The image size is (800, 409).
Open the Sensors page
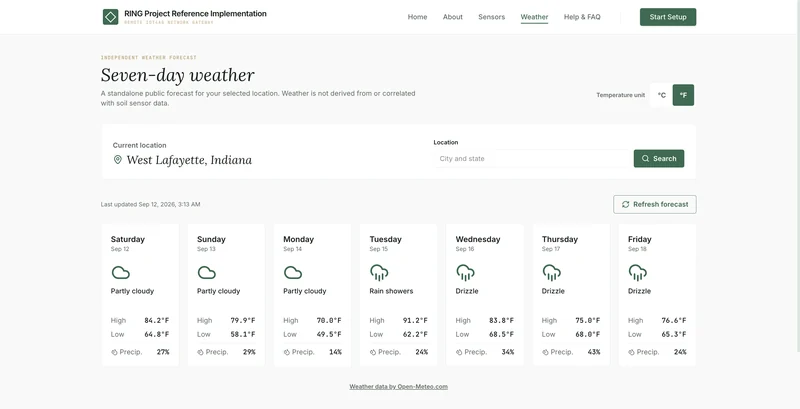[x=491, y=17]
